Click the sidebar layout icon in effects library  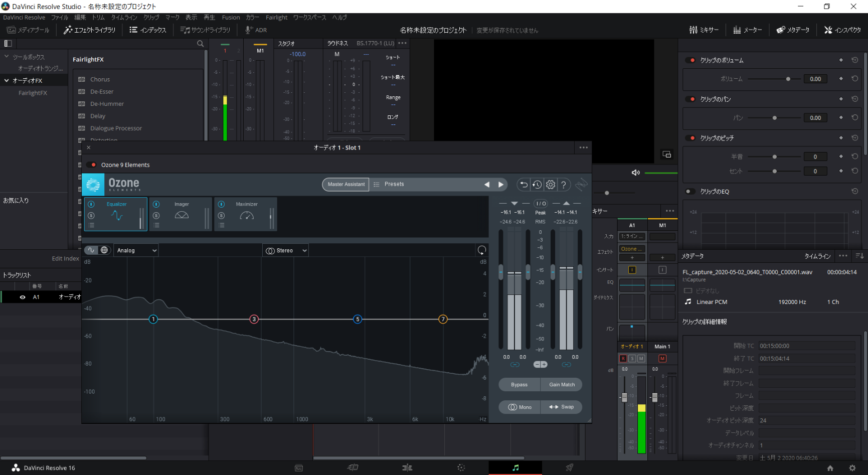pyautogui.click(x=8, y=44)
